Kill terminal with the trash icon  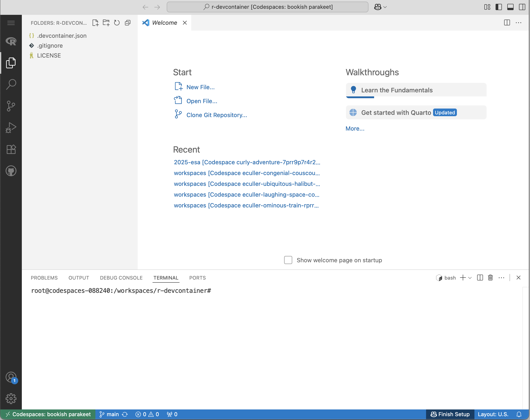(490, 278)
